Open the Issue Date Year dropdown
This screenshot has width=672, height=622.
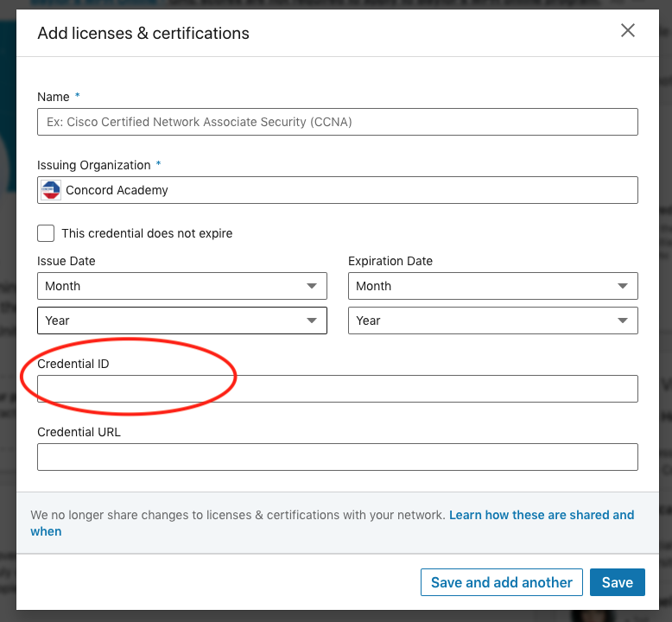[x=182, y=321]
